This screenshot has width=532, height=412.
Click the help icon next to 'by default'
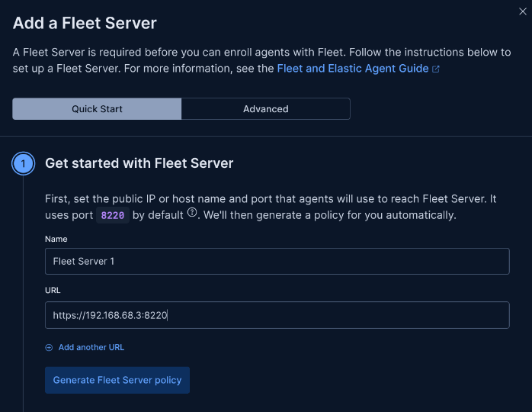pos(192,213)
